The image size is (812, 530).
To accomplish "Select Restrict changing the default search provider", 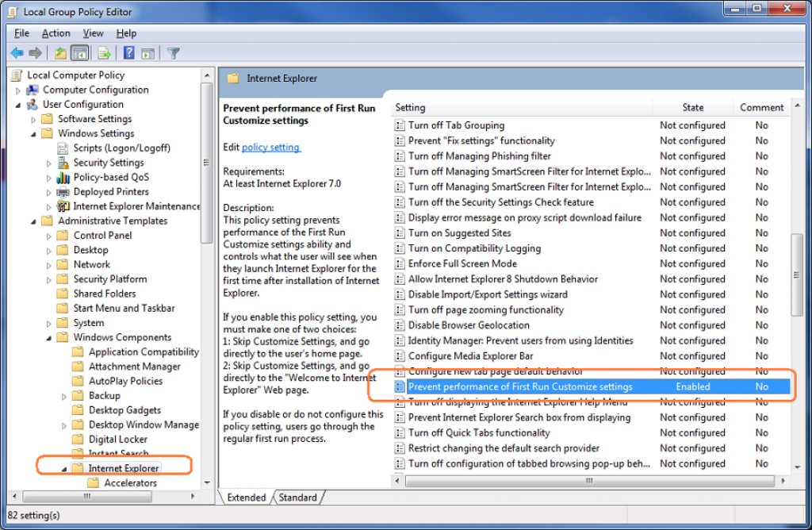I will coord(504,448).
